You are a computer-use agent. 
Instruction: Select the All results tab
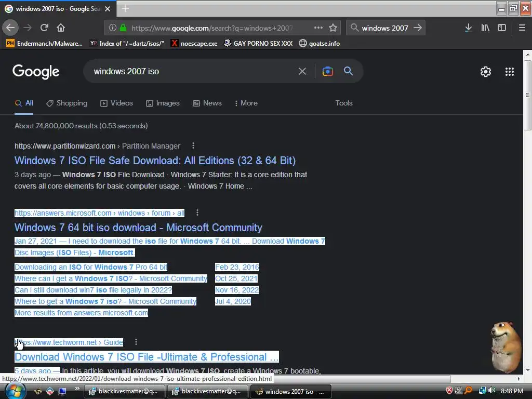point(24,103)
